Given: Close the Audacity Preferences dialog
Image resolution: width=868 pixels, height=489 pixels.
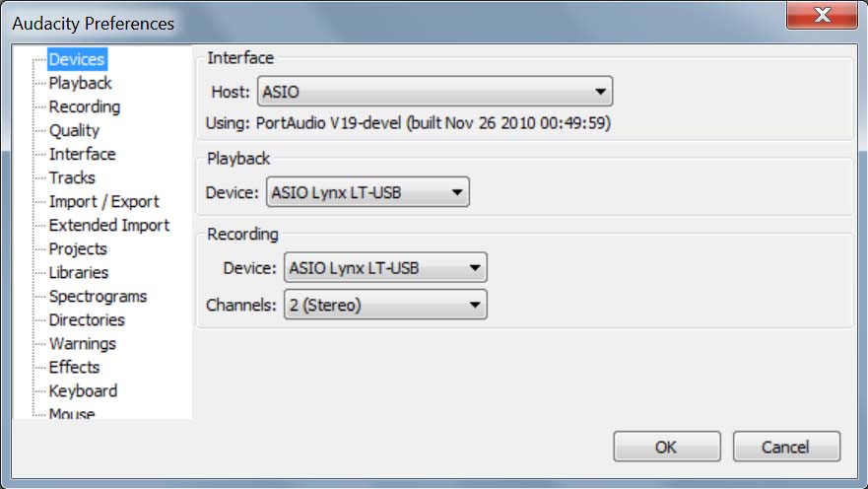Looking at the screenshot, I should click(822, 19).
